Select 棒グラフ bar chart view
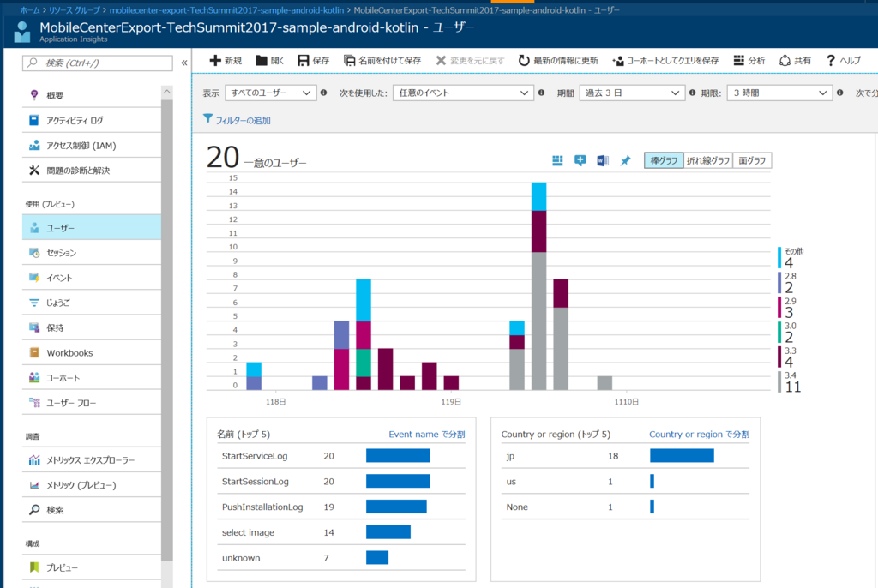This screenshot has height=588, width=878. tap(664, 161)
